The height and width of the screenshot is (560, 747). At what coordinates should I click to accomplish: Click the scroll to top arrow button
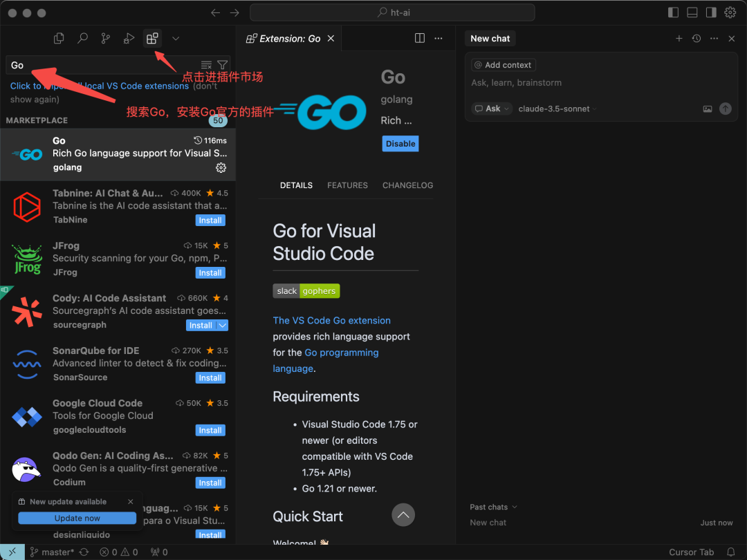(403, 515)
